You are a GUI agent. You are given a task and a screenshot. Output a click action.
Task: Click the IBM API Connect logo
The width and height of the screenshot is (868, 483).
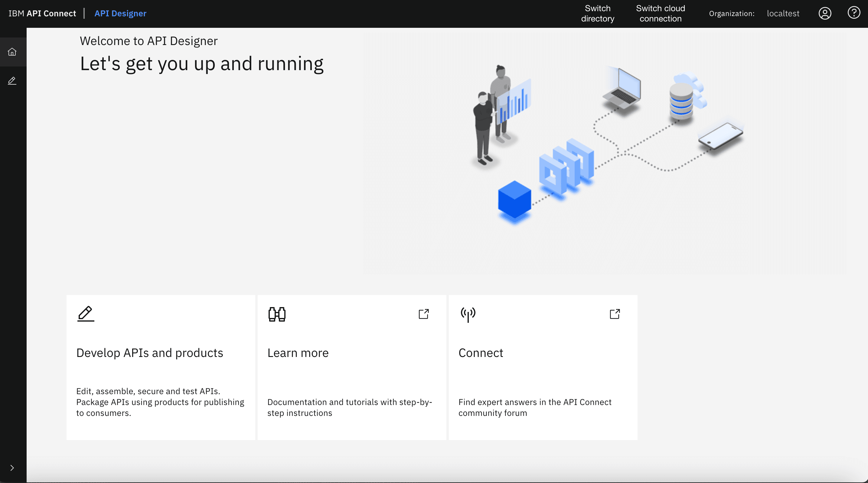pos(42,14)
